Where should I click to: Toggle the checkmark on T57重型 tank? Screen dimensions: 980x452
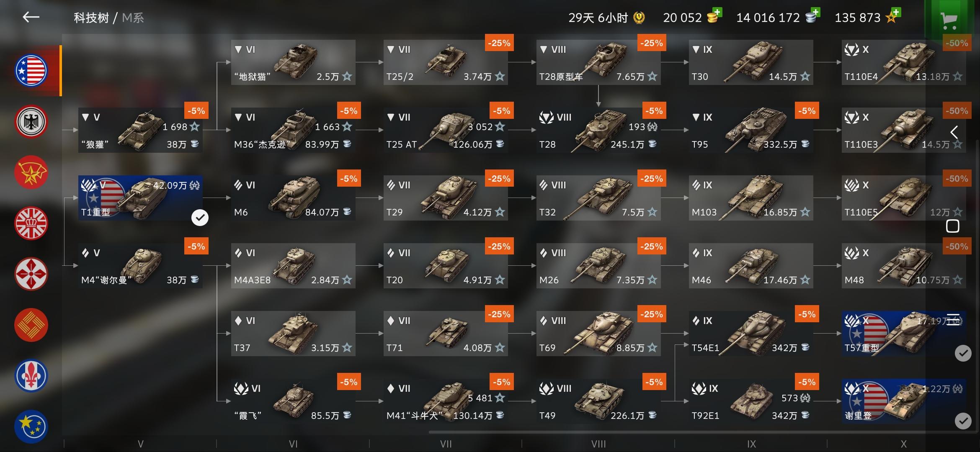pos(963,354)
